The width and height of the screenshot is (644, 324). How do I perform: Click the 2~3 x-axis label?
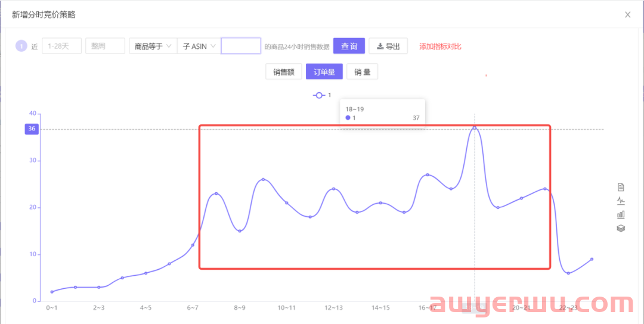(99, 307)
